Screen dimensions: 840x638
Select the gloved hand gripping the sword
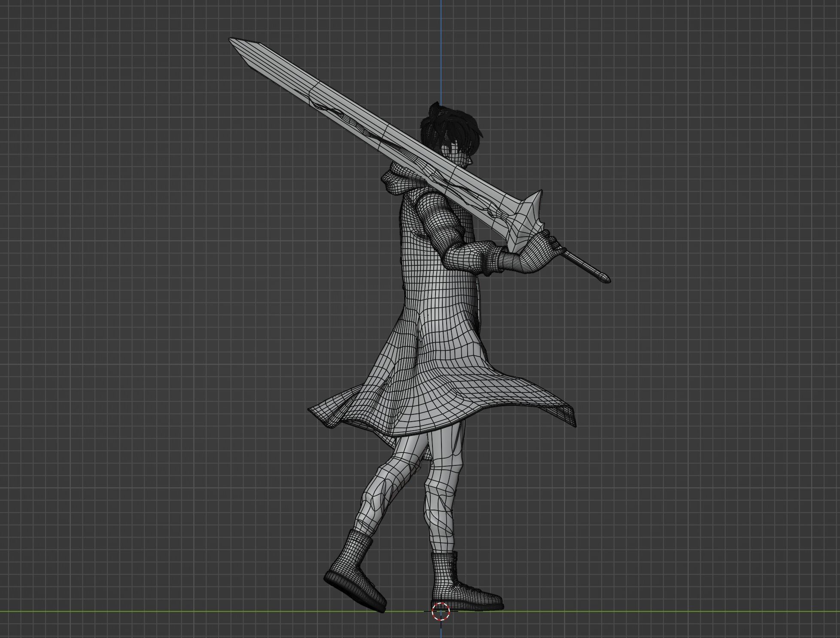537,255
